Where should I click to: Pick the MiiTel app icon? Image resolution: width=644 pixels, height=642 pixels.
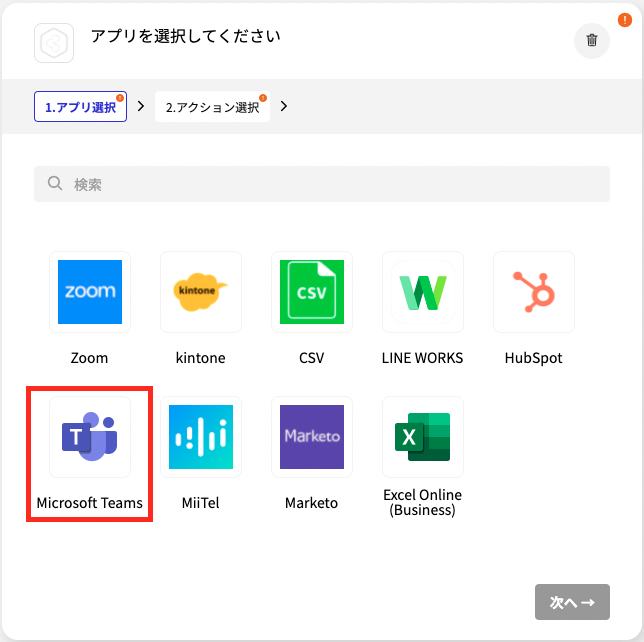click(x=201, y=437)
